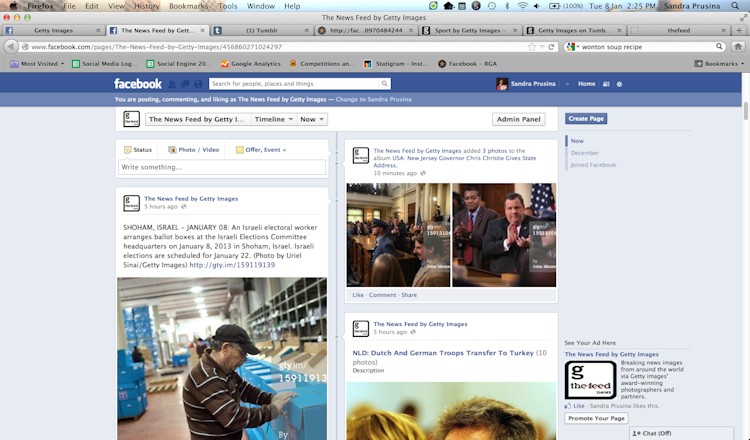The height and width of the screenshot is (440, 750).
Task: Click the Bluetooth menu bar icon
Action: [x=507, y=6]
